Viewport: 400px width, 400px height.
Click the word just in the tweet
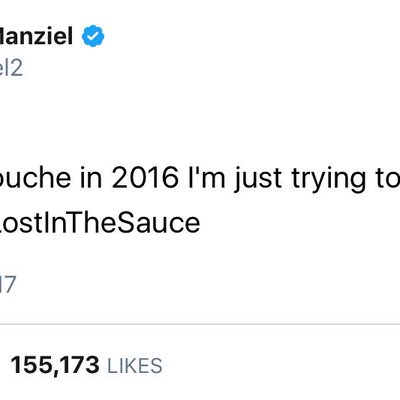(x=259, y=180)
